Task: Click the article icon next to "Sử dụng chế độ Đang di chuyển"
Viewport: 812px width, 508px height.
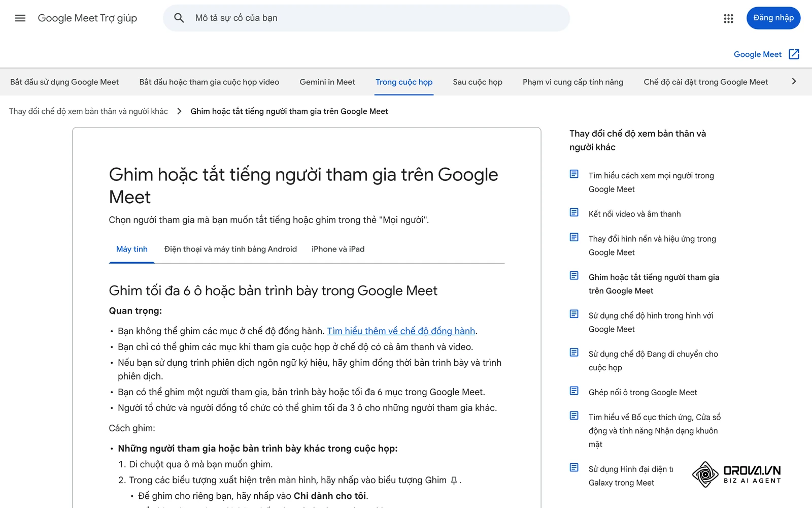Action: pos(574,353)
